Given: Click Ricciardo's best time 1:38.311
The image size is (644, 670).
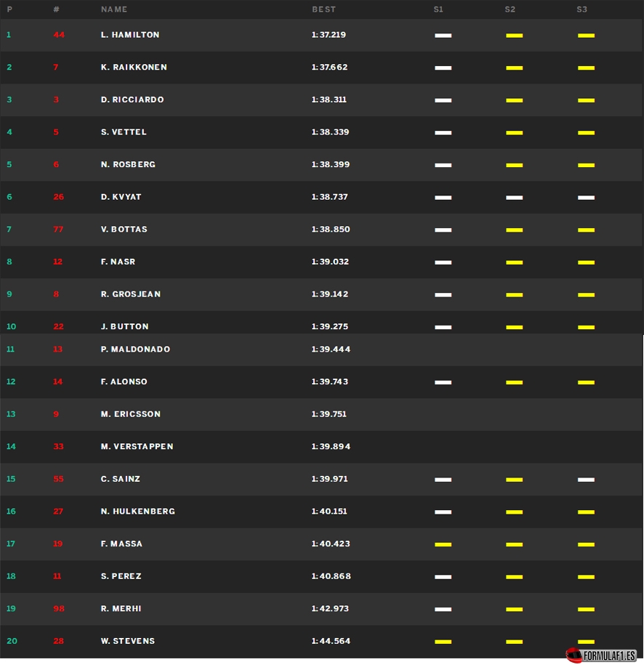Looking at the screenshot, I should (329, 100).
